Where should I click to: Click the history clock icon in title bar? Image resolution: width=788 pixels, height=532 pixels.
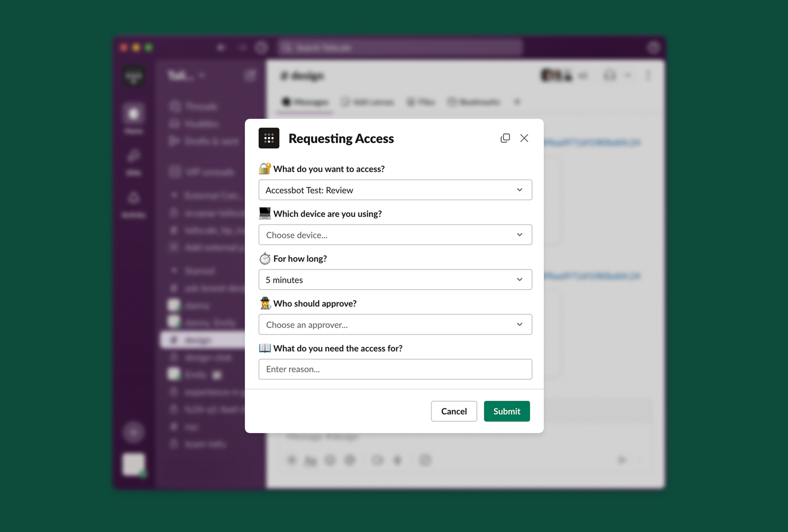click(x=261, y=47)
